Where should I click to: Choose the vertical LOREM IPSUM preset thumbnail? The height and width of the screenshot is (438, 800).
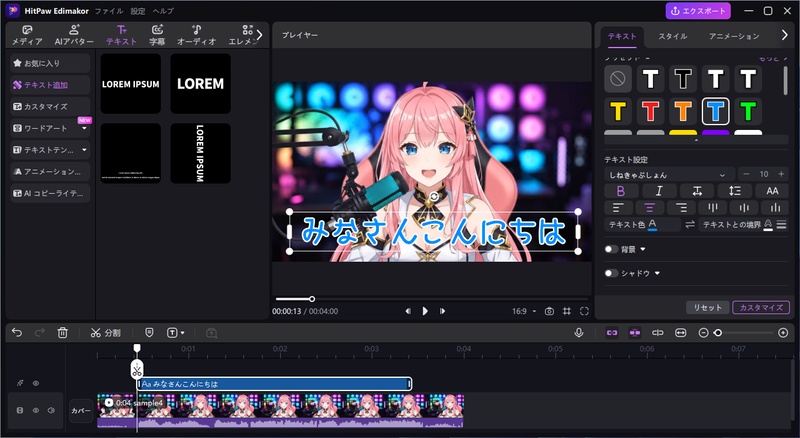pyautogui.click(x=201, y=153)
